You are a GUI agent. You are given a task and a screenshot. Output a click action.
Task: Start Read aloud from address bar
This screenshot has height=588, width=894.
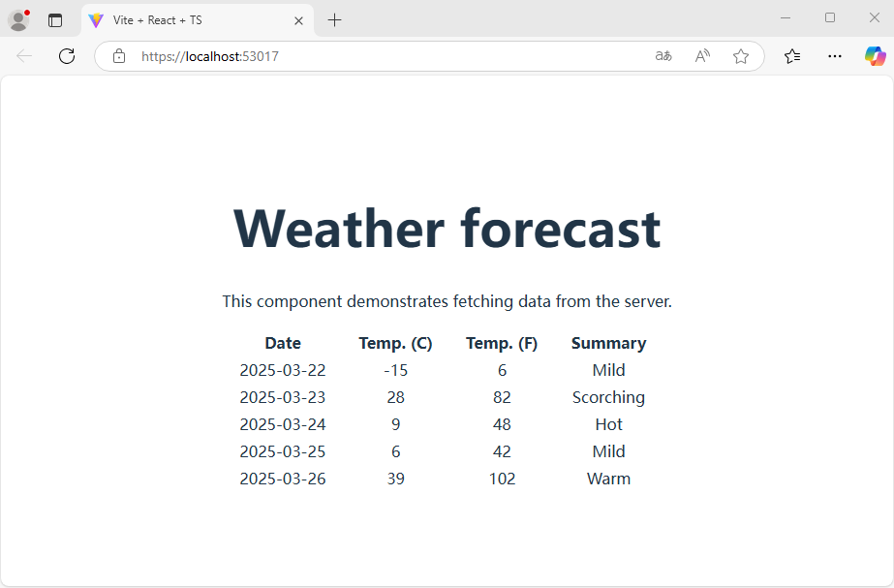[x=702, y=56]
